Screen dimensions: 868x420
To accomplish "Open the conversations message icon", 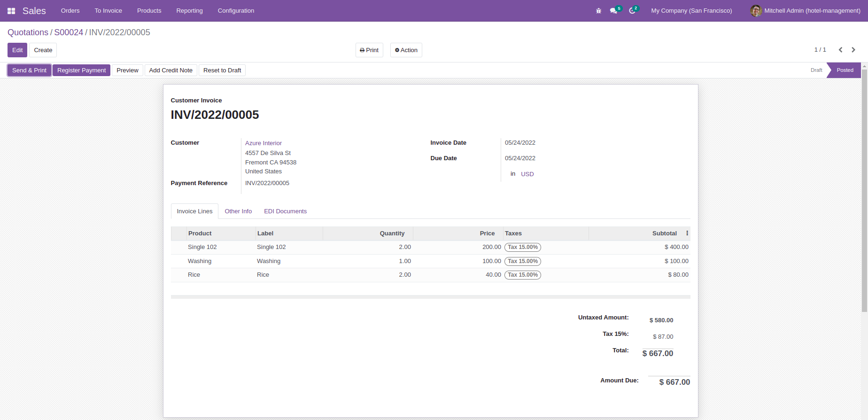I will (x=613, y=11).
